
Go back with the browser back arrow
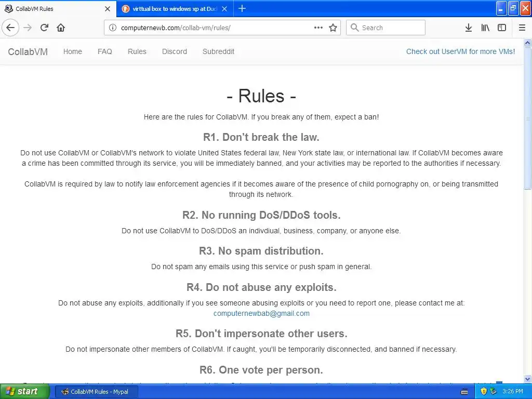tap(10, 28)
